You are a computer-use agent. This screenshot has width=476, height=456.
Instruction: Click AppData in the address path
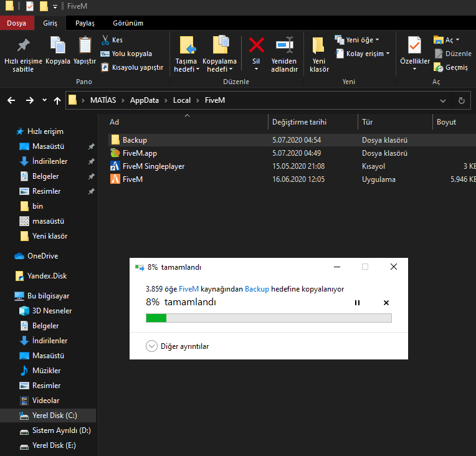pos(144,100)
